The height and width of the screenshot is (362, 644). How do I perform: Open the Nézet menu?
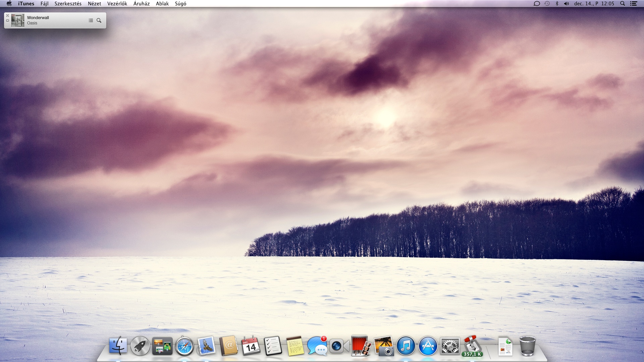pyautogui.click(x=94, y=4)
